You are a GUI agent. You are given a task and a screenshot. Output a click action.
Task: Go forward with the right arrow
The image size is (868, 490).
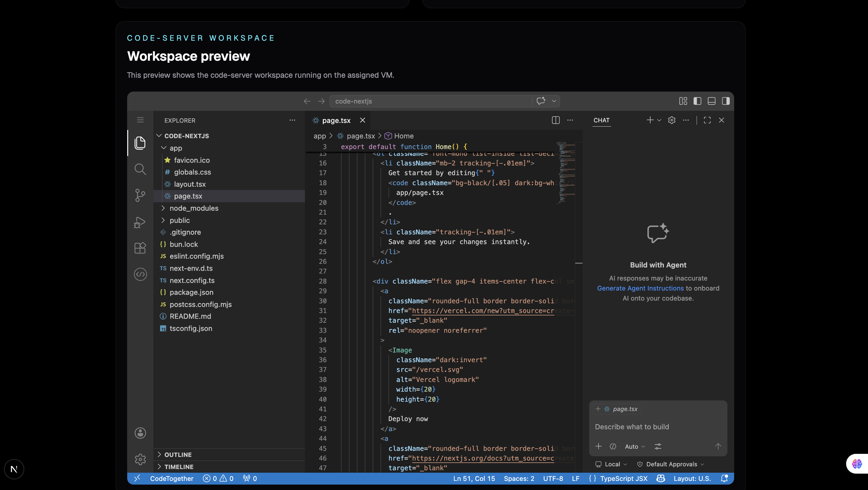click(321, 101)
